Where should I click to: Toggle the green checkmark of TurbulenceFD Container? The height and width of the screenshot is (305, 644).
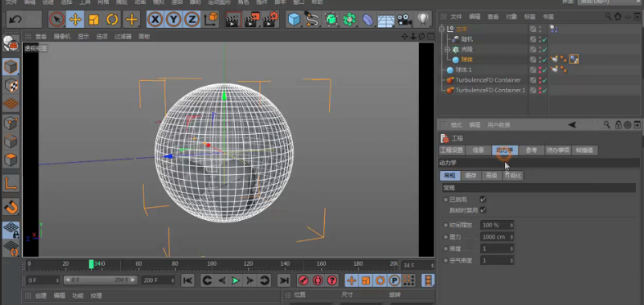pyautogui.click(x=545, y=80)
